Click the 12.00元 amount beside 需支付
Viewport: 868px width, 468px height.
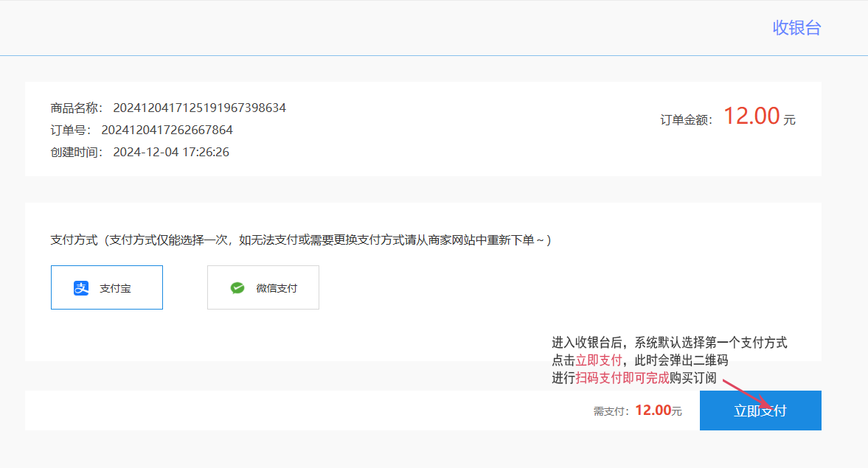point(658,411)
